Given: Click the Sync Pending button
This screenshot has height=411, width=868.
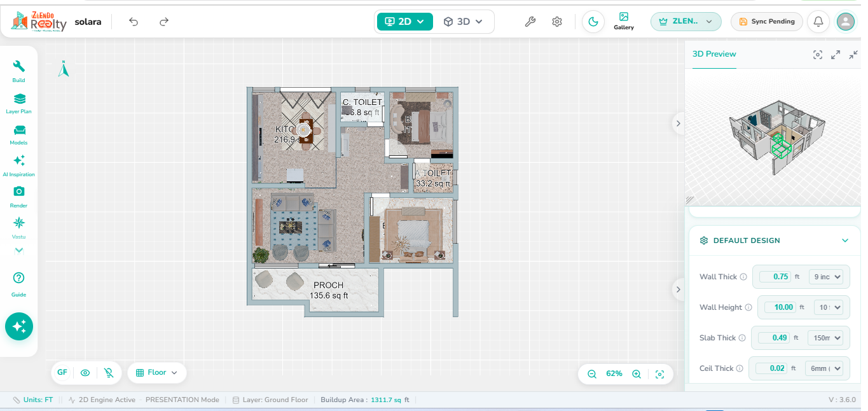Looking at the screenshot, I should 766,22.
